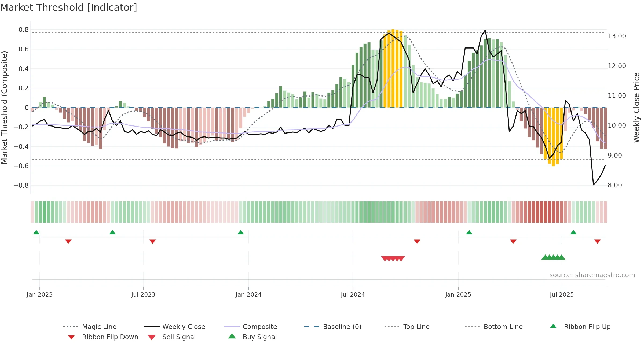Click the Ribbon Flip Up triangle after Jul 2025
Viewport: 644px width, 362px height.
573,232
